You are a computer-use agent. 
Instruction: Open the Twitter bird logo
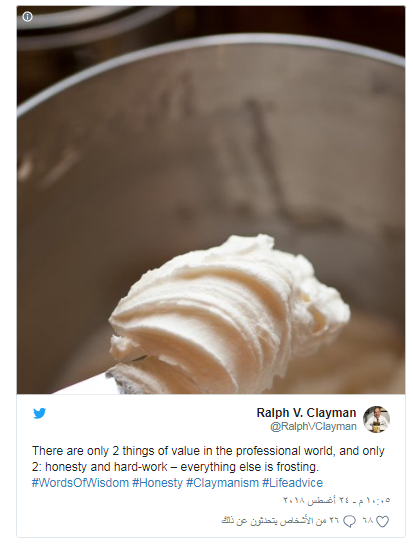[x=39, y=413]
